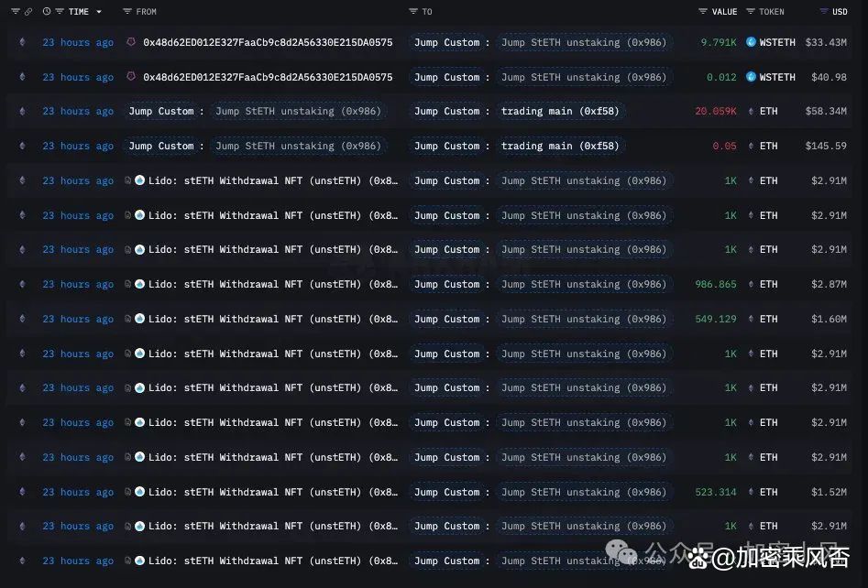Viewport: 868px width, 588px height.
Task: Click WSTETH token icon in 9.791K row
Action: pos(752,42)
